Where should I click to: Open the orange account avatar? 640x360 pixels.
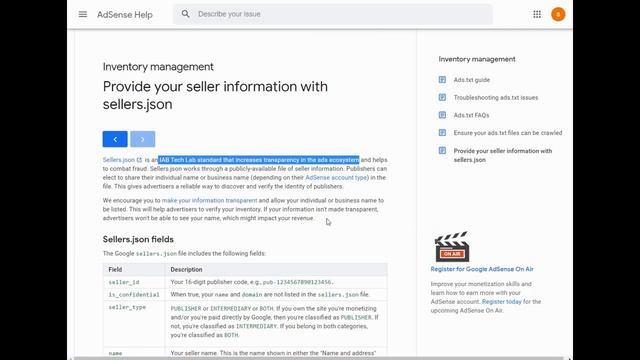[x=558, y=14]
